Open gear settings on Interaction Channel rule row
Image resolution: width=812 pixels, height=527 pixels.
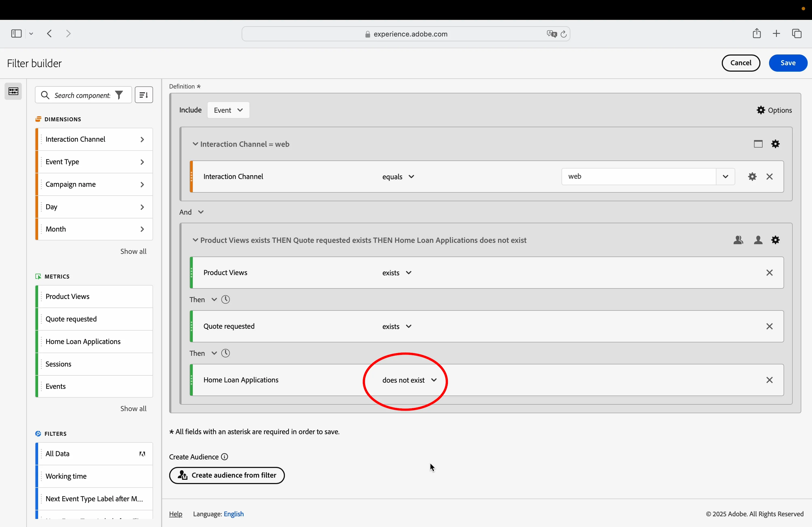click(752, 177)
